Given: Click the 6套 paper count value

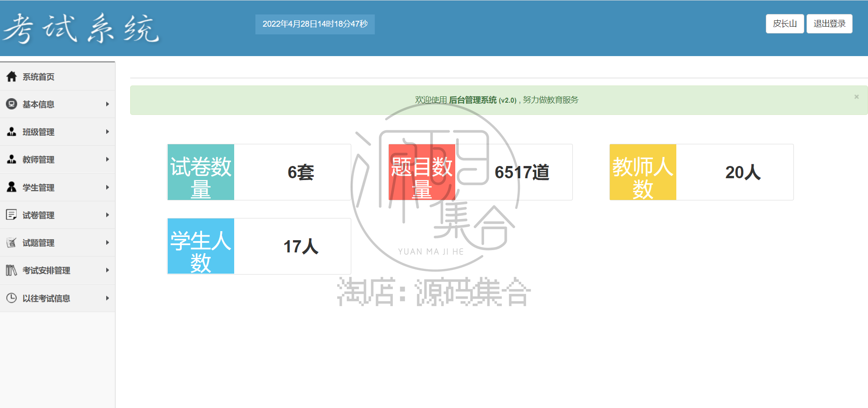Looking at the screenshot, I should (x=301, y=172).
